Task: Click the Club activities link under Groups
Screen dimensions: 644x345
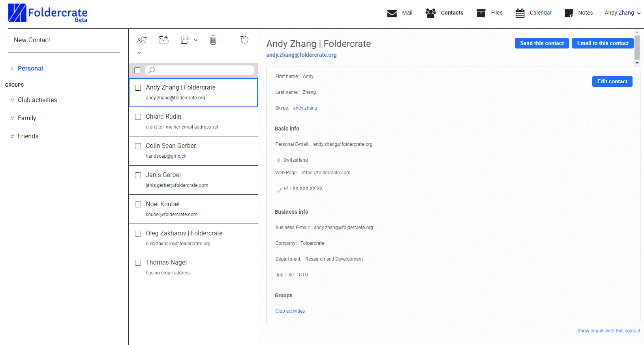Action: pyautogui.click(x=290, y=311)
